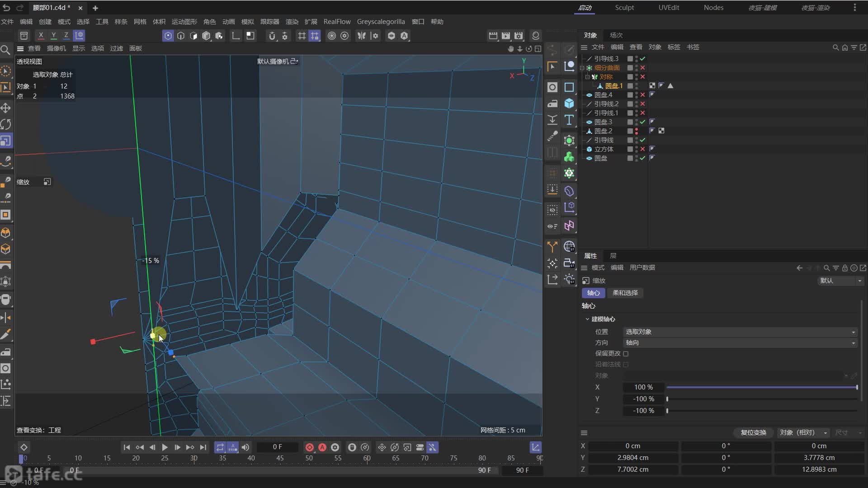Click the knife/line cut tool in left toolbar
The image size is (868, 488).
6,335
